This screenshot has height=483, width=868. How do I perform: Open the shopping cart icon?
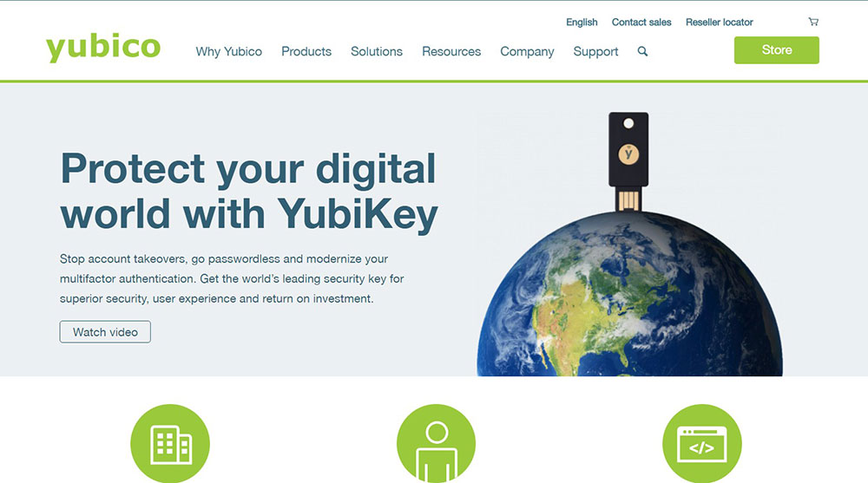[812, 22]
